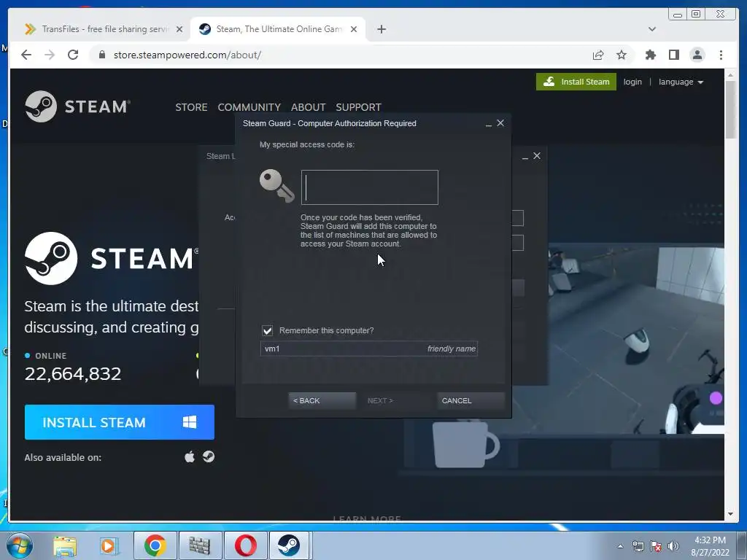The height and width of the screenshot is (560, 747).
Task: Bookmark this page with the star icon
Action: pyautogui.click(x=622, y=55)
